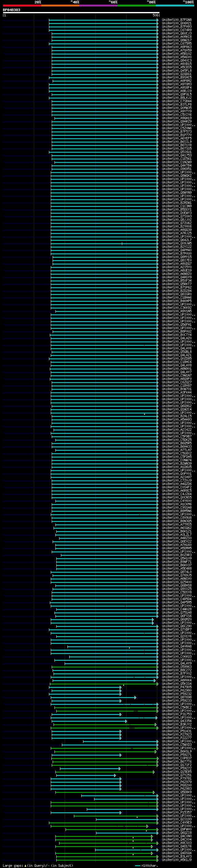Click the green alignment bar for UniRef100_Q15ER5

105,772
